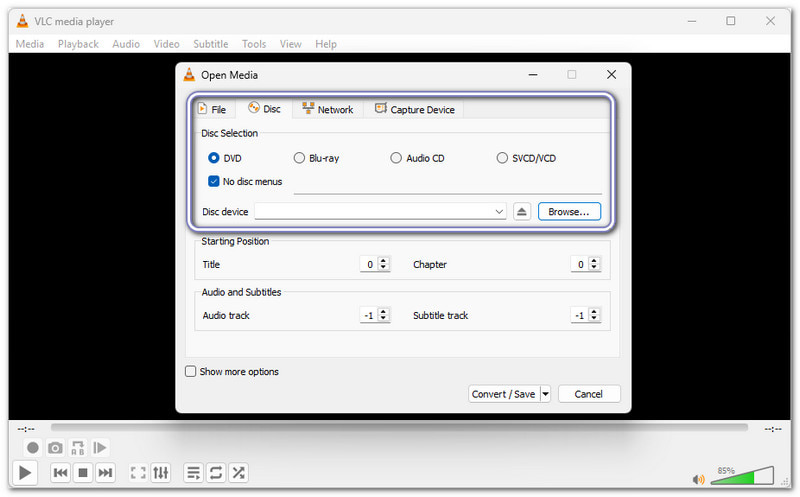Toggle random shuffle icon

click(x=238, y=473)
